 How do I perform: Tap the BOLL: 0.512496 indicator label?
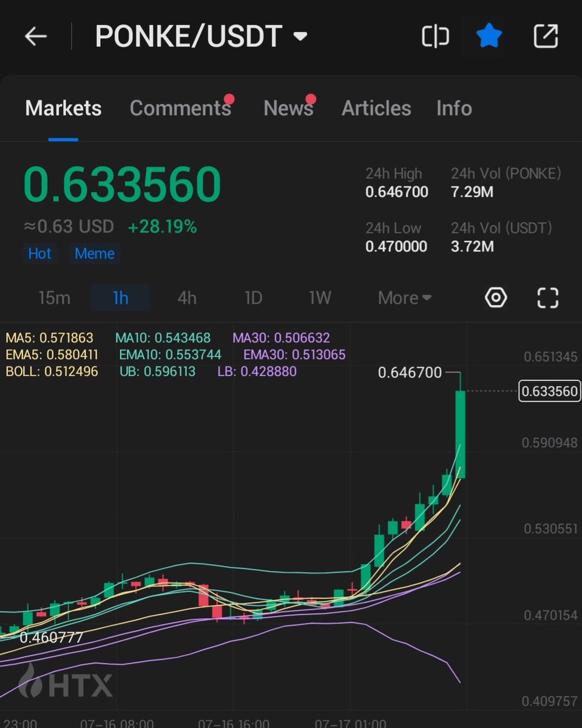pyautogui.click(x=52, y=371)
